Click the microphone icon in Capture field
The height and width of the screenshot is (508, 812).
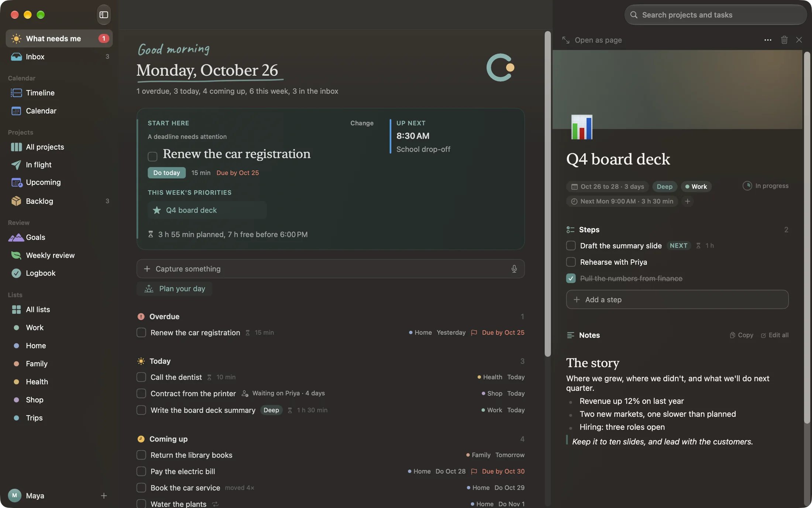(514, 269)
